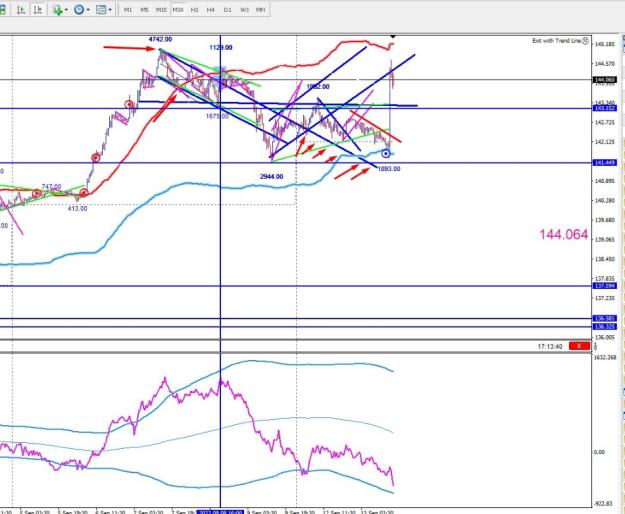Click the sad face icon beside Exit with Trend Line
625x514 pixels.
tap(585, 41)
